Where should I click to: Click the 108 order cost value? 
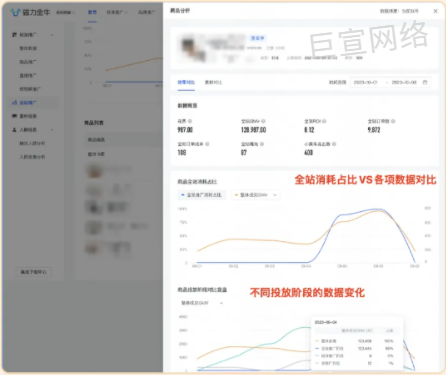pyautogui.click(x=182, y=153)
